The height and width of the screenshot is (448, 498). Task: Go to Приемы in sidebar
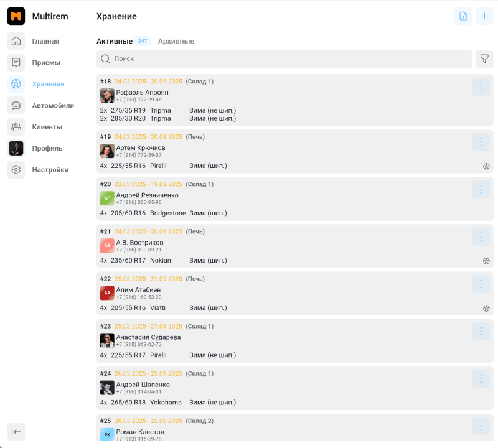coord(45,63)
